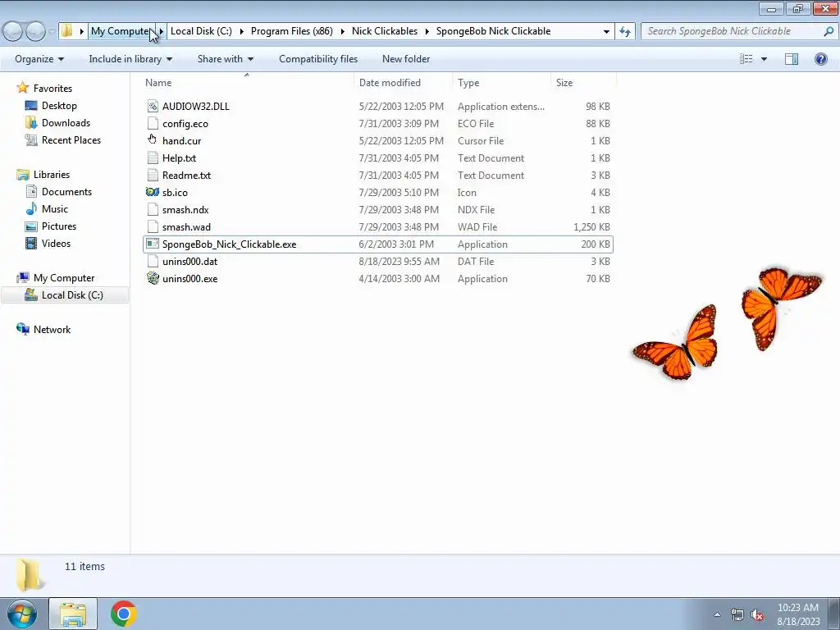
Task: Navigate to My Computer breadcrumb
Action: pyautogui.click(x=121, y=31)
